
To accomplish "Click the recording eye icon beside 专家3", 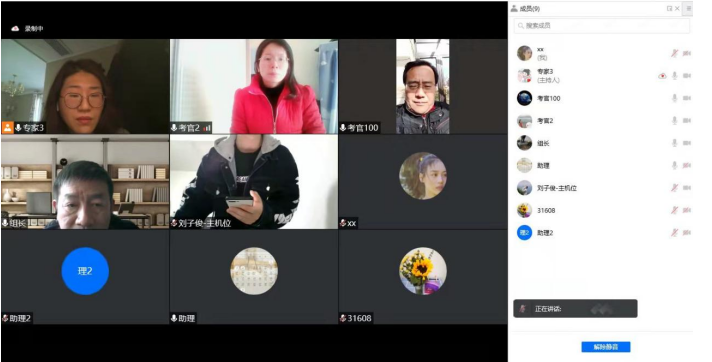I will click(662, 76).
